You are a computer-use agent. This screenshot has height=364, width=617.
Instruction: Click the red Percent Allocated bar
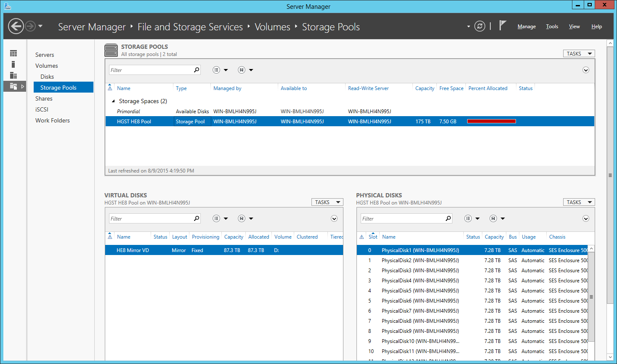tap(492, 121)
